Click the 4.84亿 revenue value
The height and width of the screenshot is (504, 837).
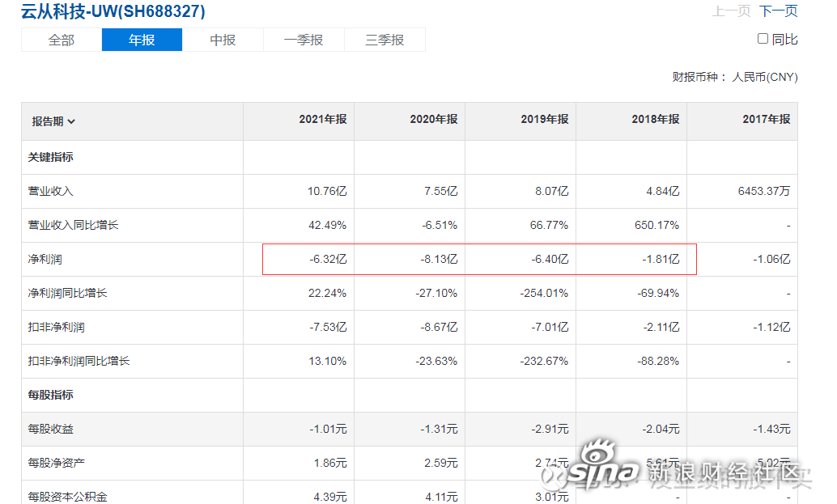663,191
